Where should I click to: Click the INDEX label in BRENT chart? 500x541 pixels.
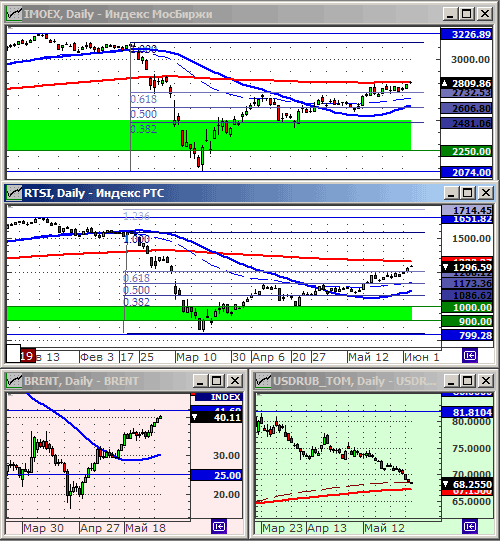point(219,397)
